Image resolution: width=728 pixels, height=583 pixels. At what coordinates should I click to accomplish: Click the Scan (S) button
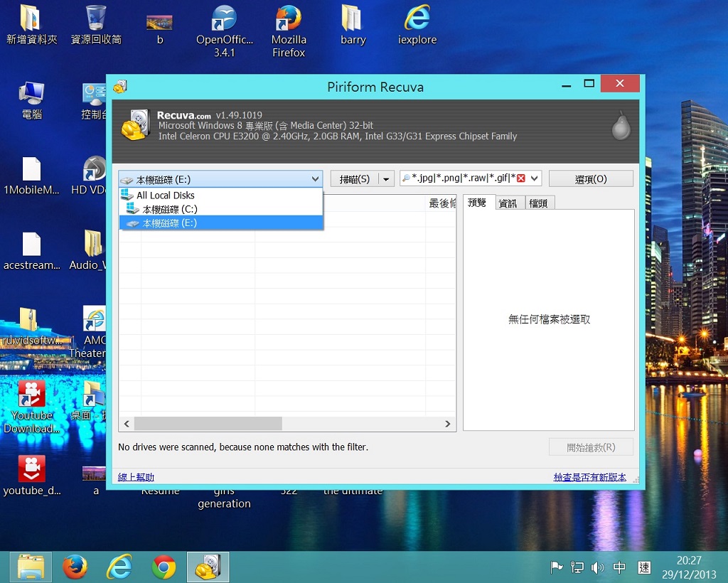(355, 179)
